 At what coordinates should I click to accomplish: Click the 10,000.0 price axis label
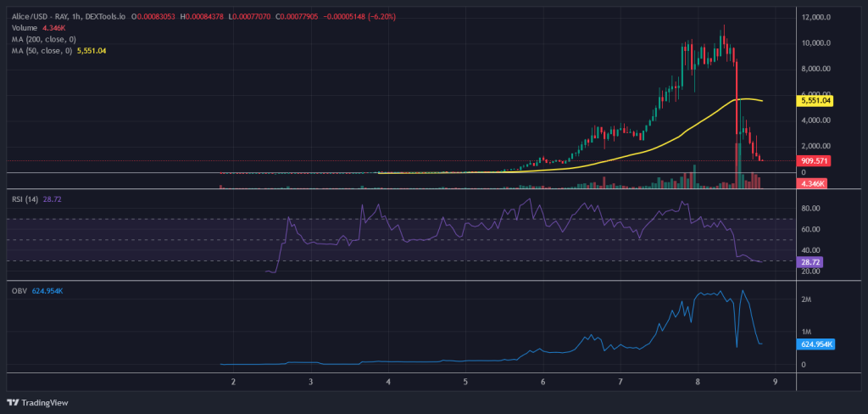pyautogui.click(x=816, y=43)
